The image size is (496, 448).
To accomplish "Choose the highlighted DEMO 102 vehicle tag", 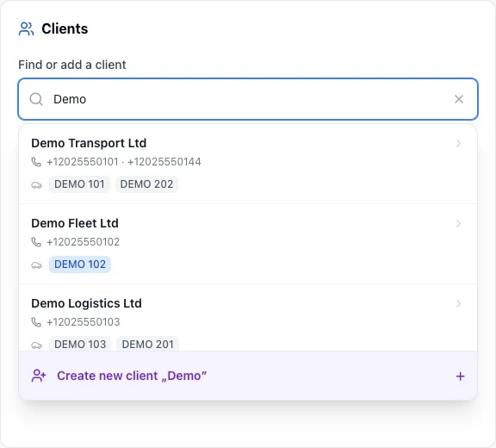I will tap(80, 264).
